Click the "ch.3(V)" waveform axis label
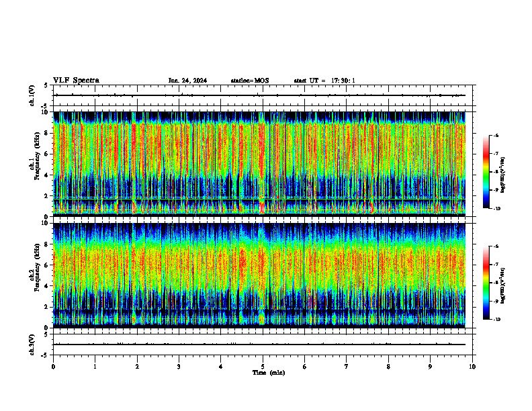 pyautogui.click(x=32, y=345)
